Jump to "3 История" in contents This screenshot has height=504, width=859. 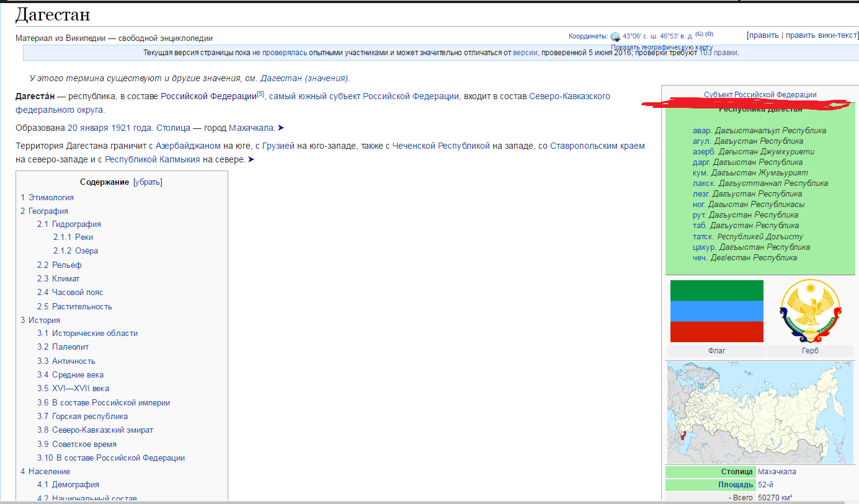[40, 321]
